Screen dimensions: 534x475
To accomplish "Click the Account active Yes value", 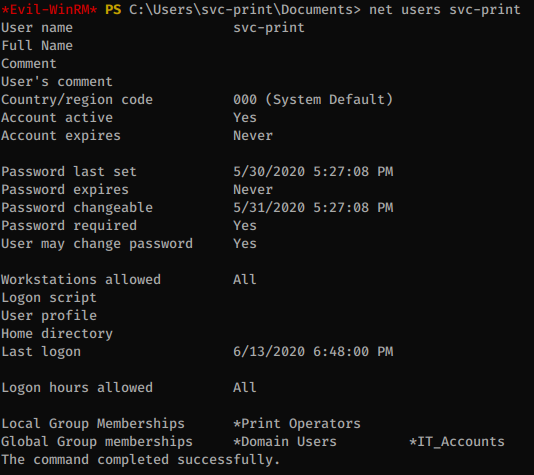I will (245, 117).
